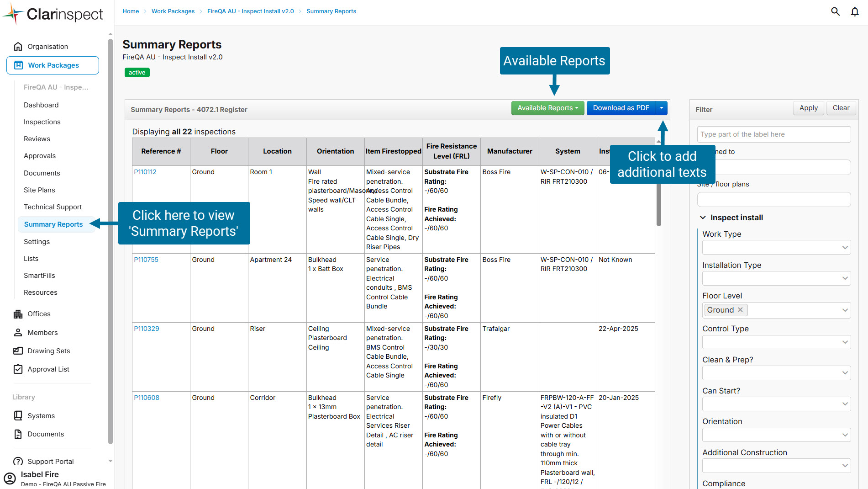The width and height of the screenshot is (868, 489).
Task: Open Approvals in the sidebar
Action: (x=40, y=155)
